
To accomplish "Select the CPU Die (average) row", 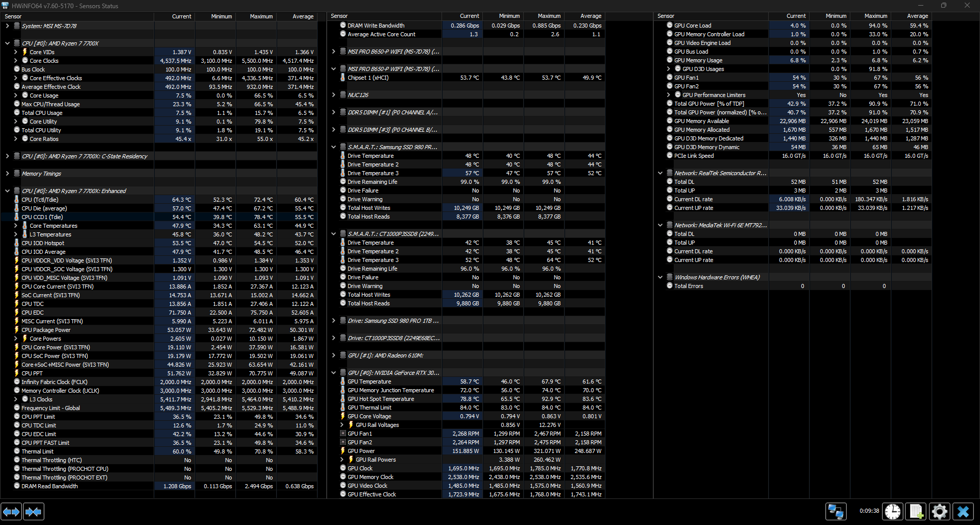I will pos(159,208).
